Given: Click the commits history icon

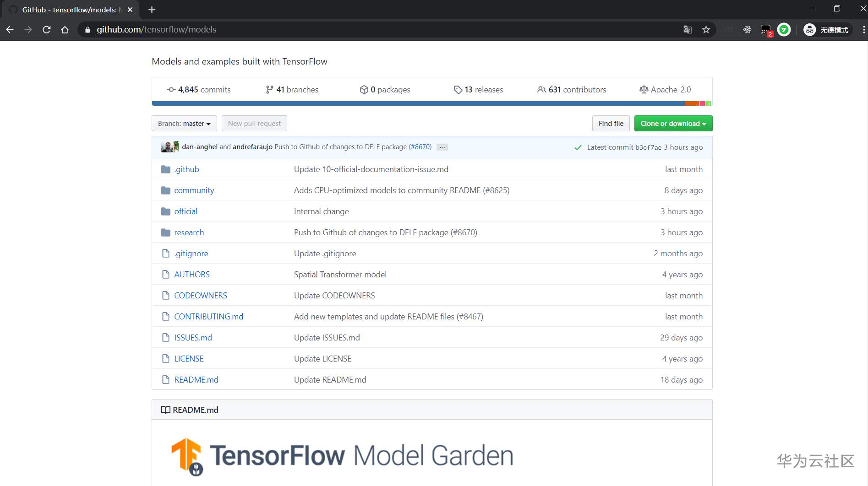Looking at the screenshot, I should pyautogui.click(x=171, y=90).
